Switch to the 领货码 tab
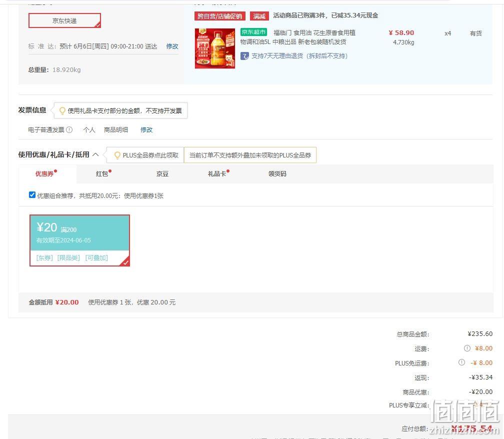The image size is (504, 439). tap(277, 174)
